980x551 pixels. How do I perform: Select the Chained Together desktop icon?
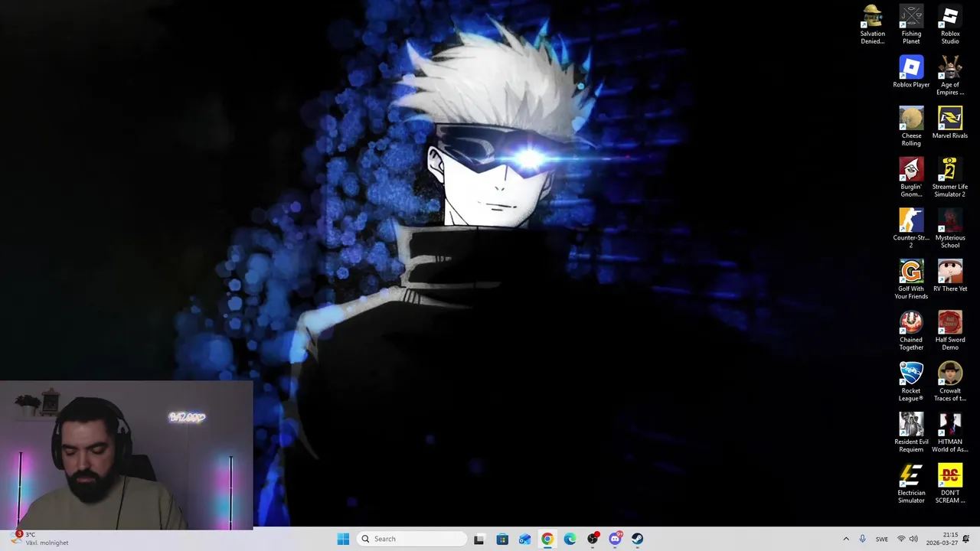coord(911,331)
